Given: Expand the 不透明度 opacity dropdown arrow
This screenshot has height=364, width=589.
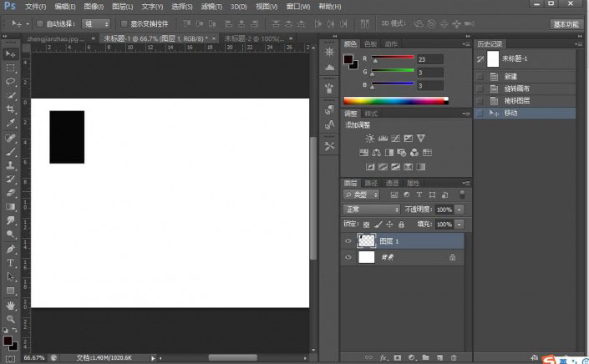Looking at the screenshot, I should [x=459, y=210].
